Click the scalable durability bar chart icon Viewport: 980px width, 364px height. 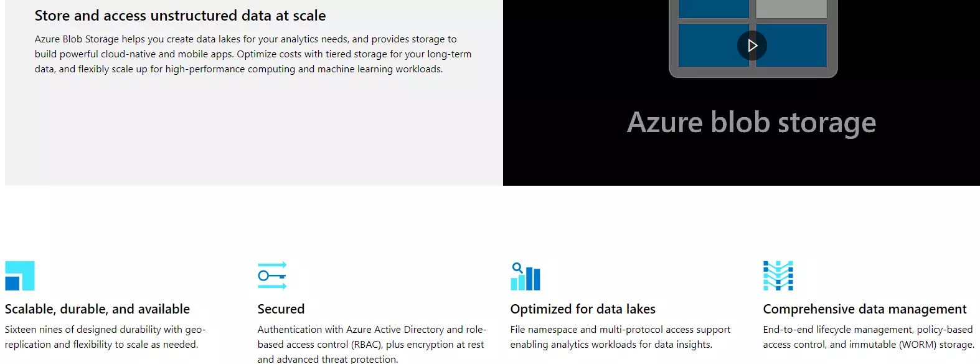coord(19,275)
